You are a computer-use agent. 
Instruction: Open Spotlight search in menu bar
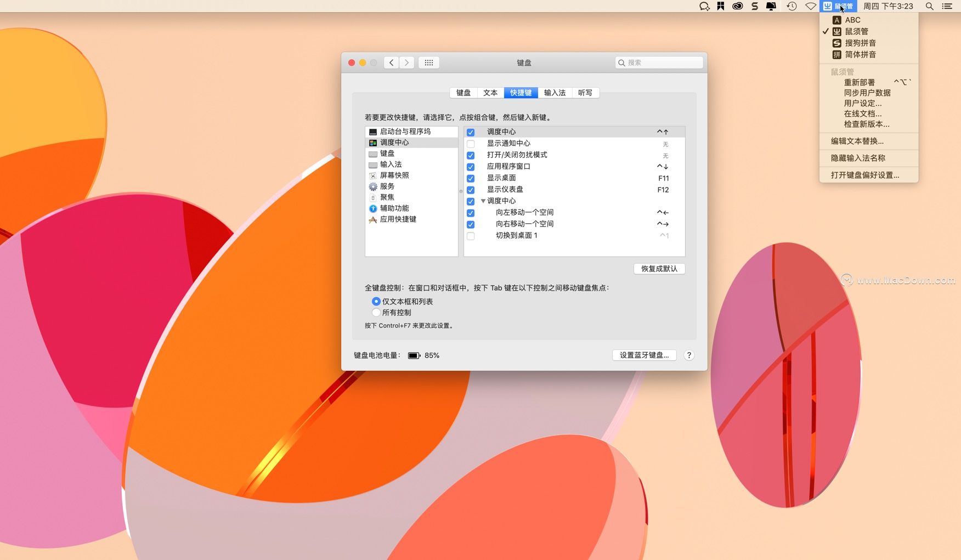click(929, 6)
